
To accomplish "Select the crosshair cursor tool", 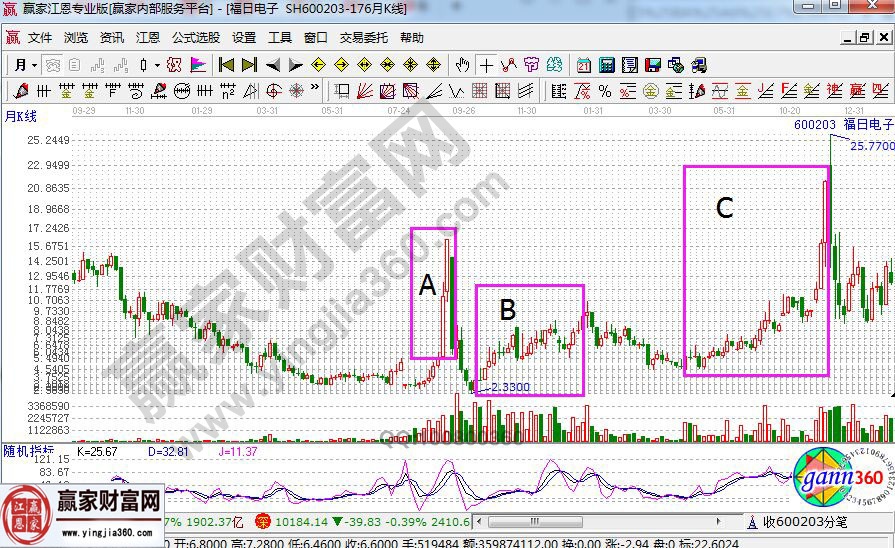I will 486,65.
